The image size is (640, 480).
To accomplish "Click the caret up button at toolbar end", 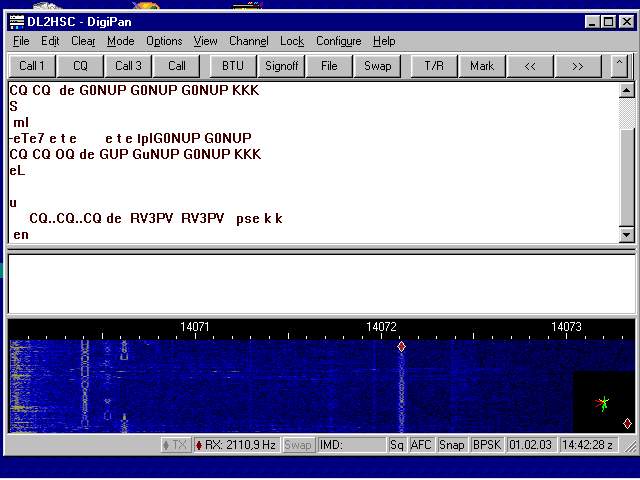I will 619,66.
